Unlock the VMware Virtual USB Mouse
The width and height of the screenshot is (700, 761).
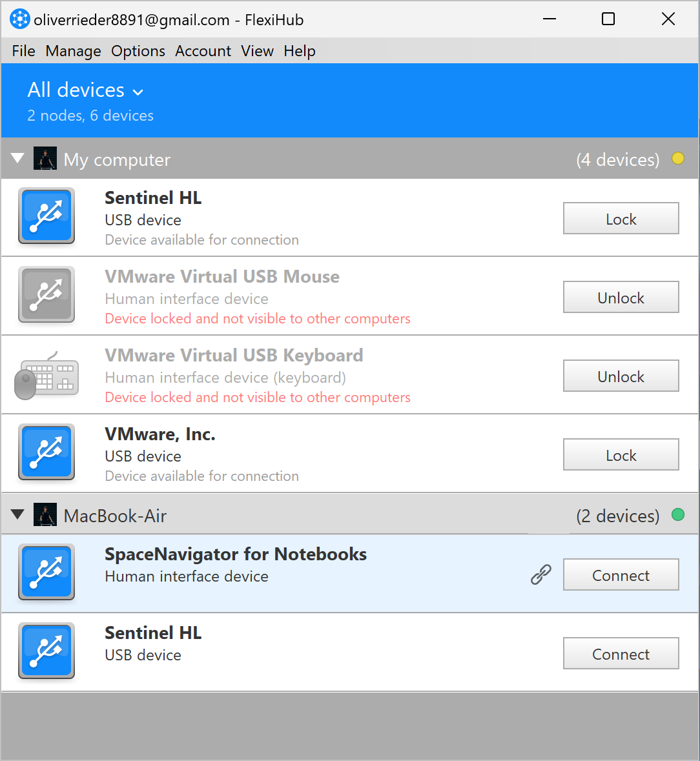tap(621, 297)
